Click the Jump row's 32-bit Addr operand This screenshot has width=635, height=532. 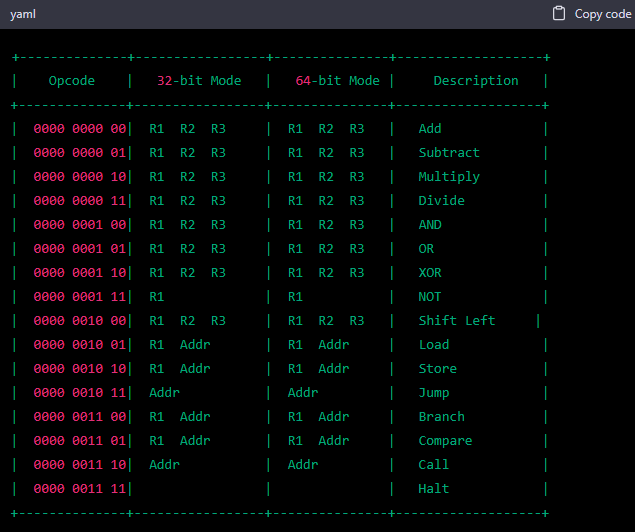pyautogui.click(x=164, y=393)
